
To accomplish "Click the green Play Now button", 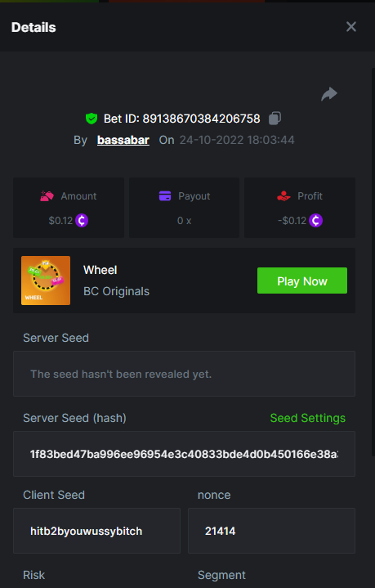I will (302, 281).
